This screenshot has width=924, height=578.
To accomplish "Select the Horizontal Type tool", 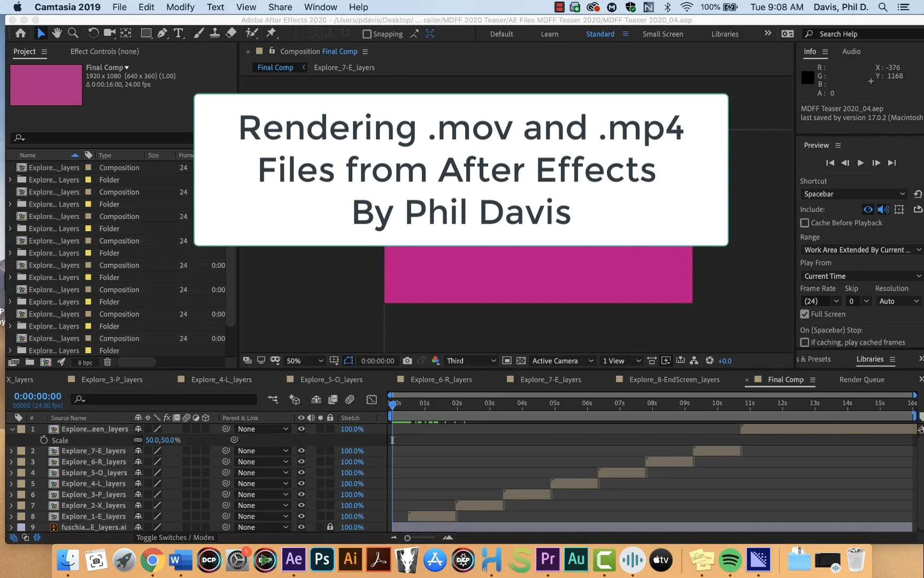I will tap(179, 33).
